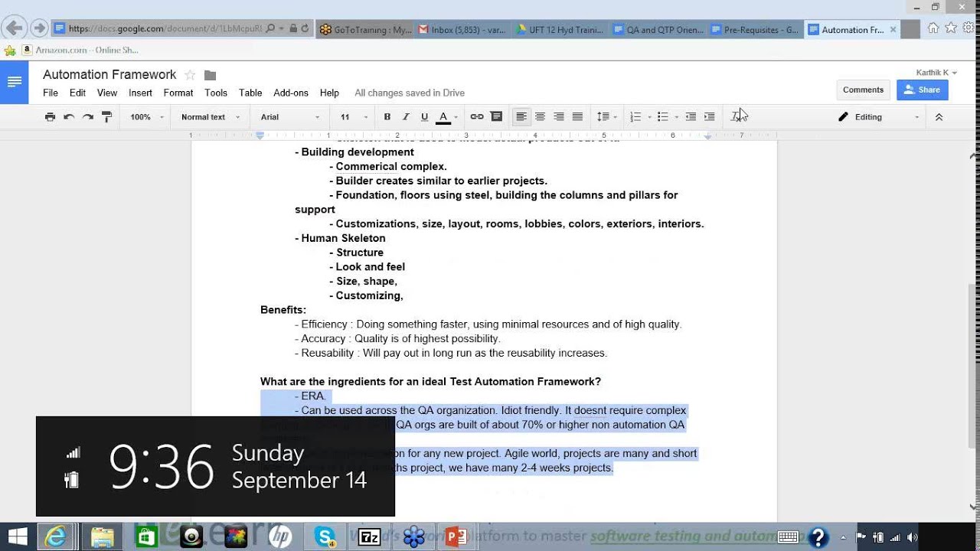Image resolution: width=980 pixels, height=551 pixels.
Task: Increase the paragraph indent
Action: point(709,117)
